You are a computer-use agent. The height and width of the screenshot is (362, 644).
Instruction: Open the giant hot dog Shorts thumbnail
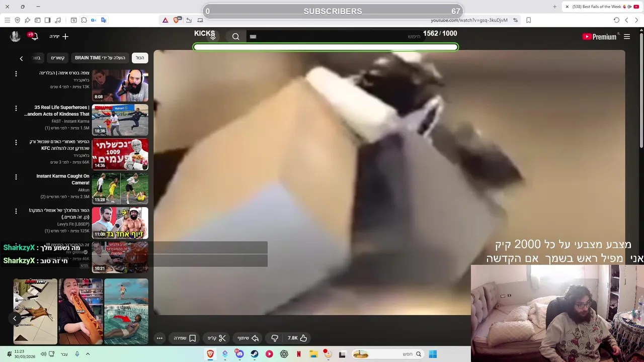tap(80, 311)
